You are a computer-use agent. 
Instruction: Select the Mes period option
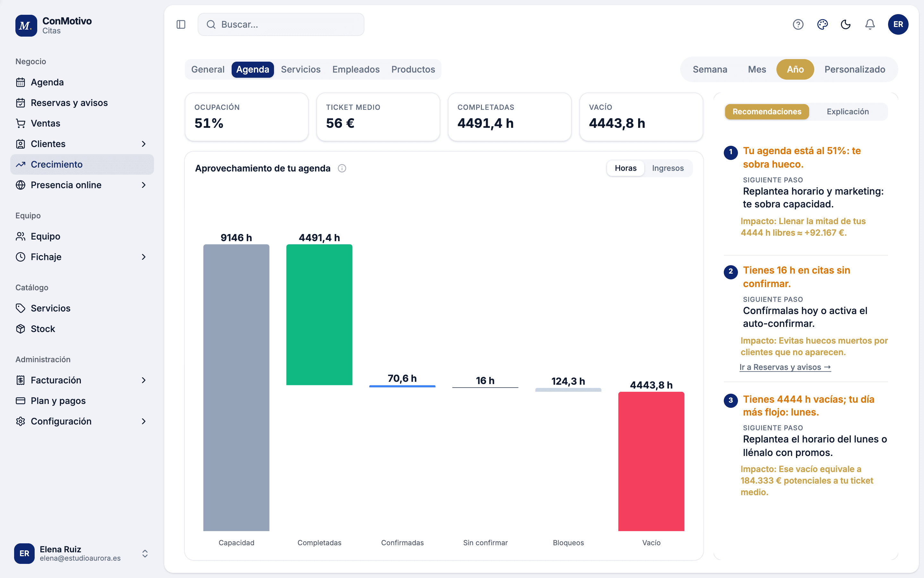[757, 69]
